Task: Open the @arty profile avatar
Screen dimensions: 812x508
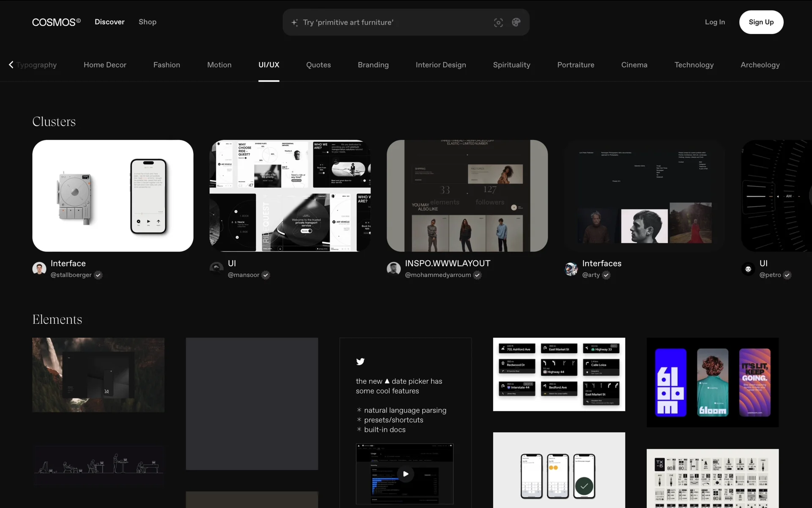Action: click(571, 268)
